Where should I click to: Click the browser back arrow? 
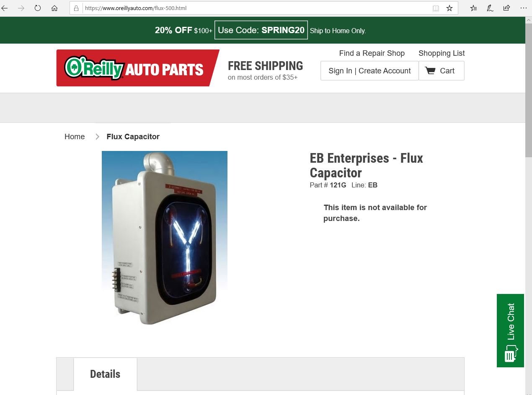coord(5,8)
